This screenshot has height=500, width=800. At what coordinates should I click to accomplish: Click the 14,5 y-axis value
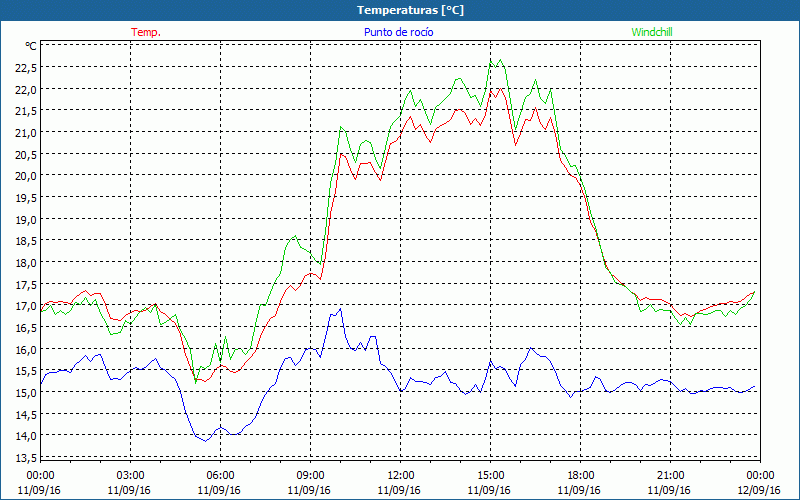pyautogui.click(x=26, y=414)
